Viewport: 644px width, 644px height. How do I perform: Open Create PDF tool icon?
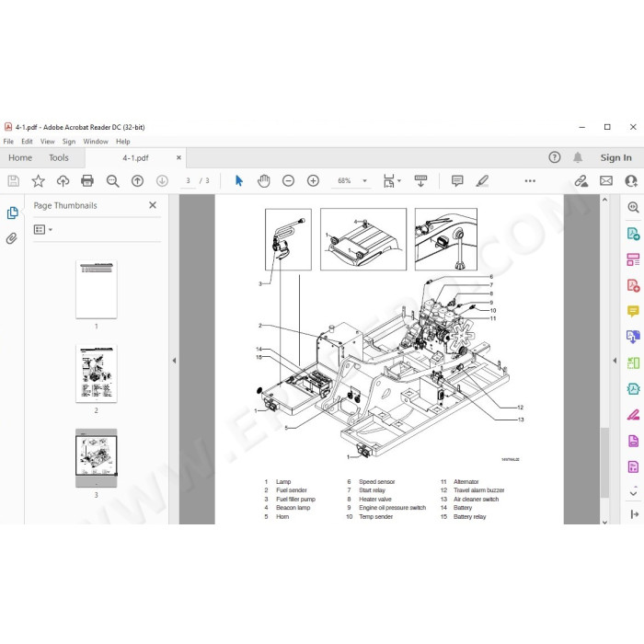[633, 285]
